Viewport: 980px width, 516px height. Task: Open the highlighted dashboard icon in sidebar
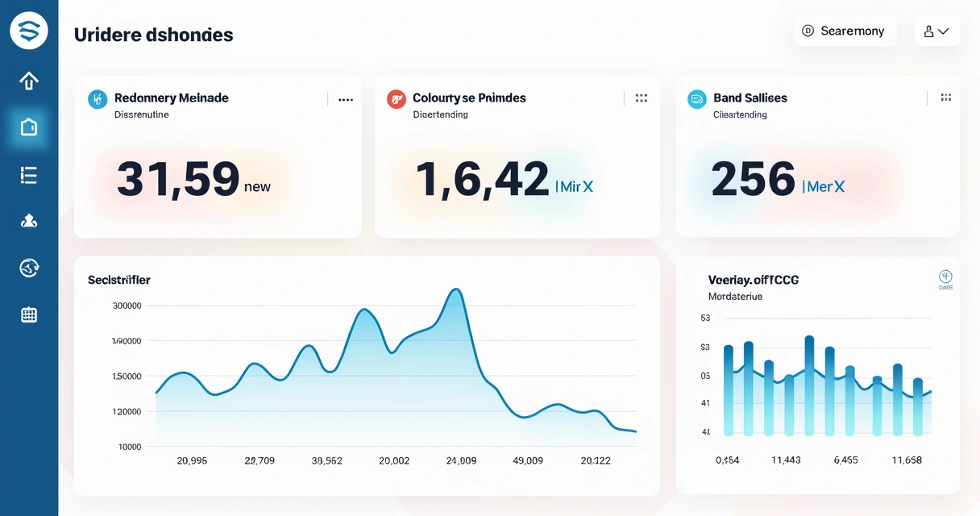coord(29,127)
